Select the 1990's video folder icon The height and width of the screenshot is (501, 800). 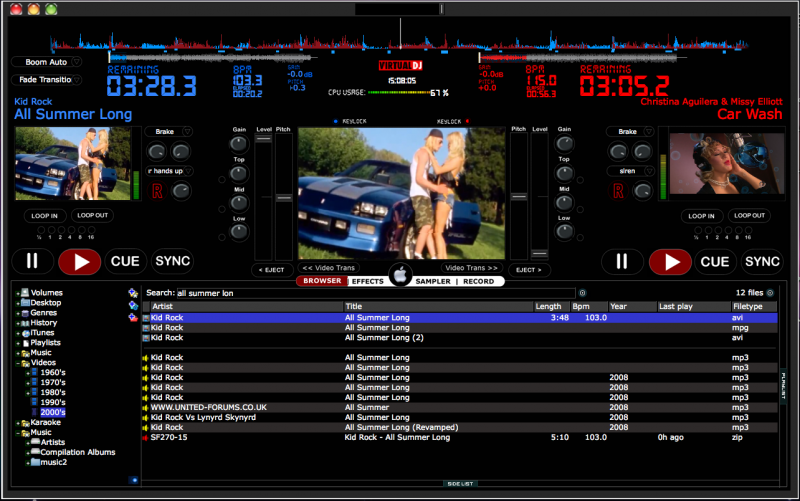pos(35,402)
